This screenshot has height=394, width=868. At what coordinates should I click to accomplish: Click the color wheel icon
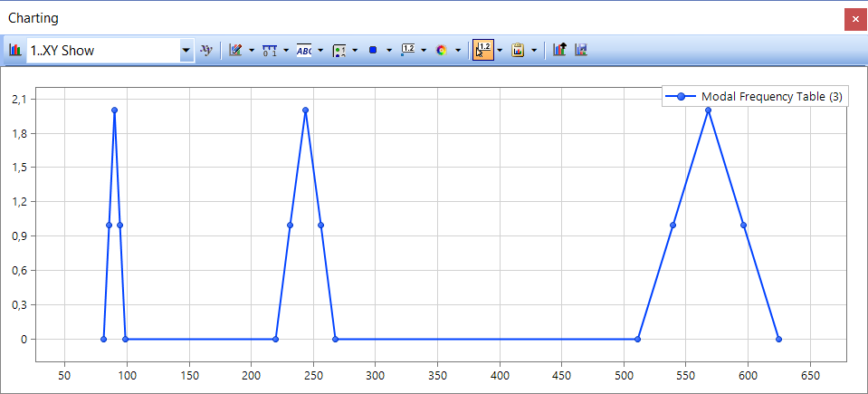coord(441,50)
